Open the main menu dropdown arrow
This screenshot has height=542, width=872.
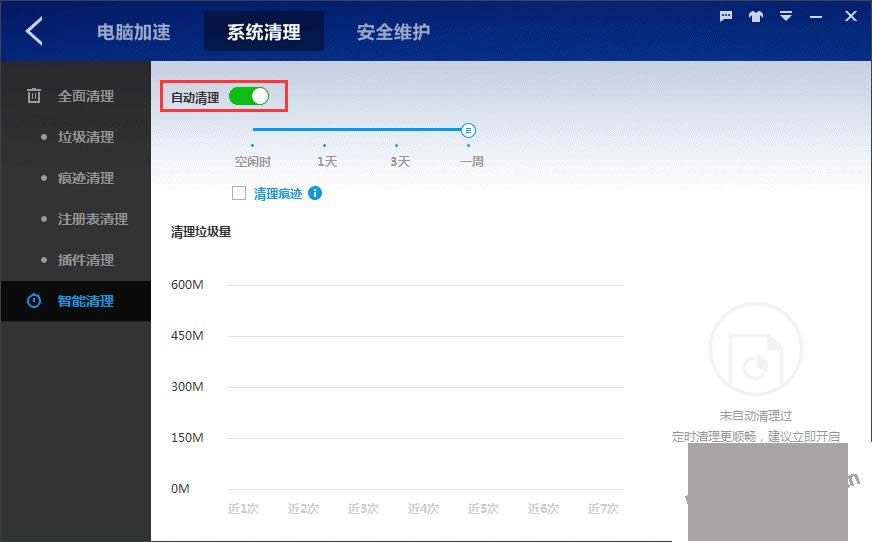click(786, 16)
